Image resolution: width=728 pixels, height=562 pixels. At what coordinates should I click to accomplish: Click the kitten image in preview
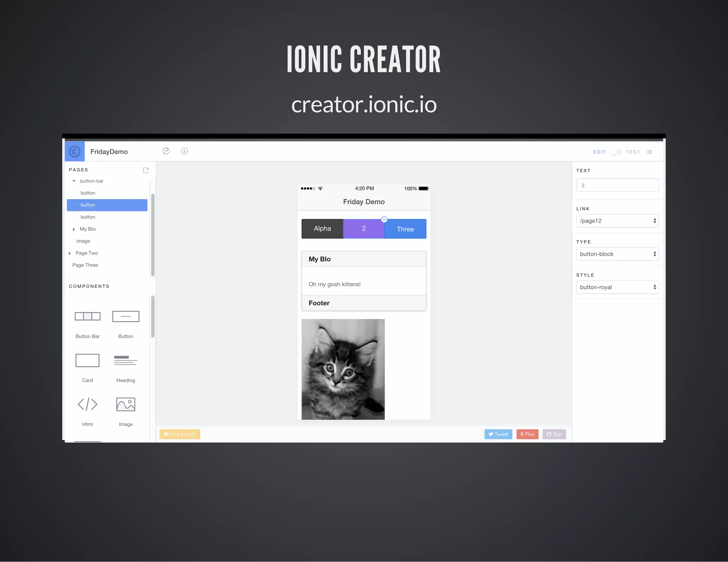coord(343,369)
